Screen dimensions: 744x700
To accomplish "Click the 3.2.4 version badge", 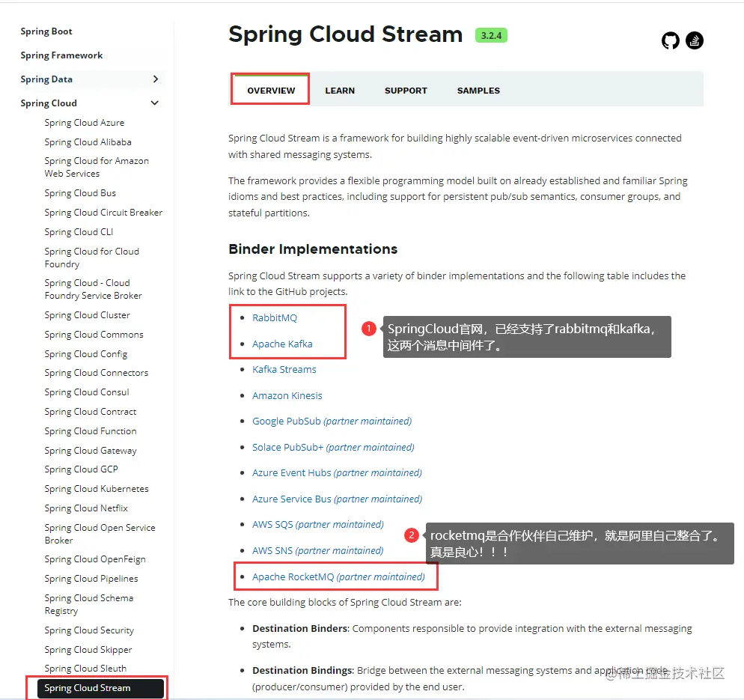I will pos(491,36).
